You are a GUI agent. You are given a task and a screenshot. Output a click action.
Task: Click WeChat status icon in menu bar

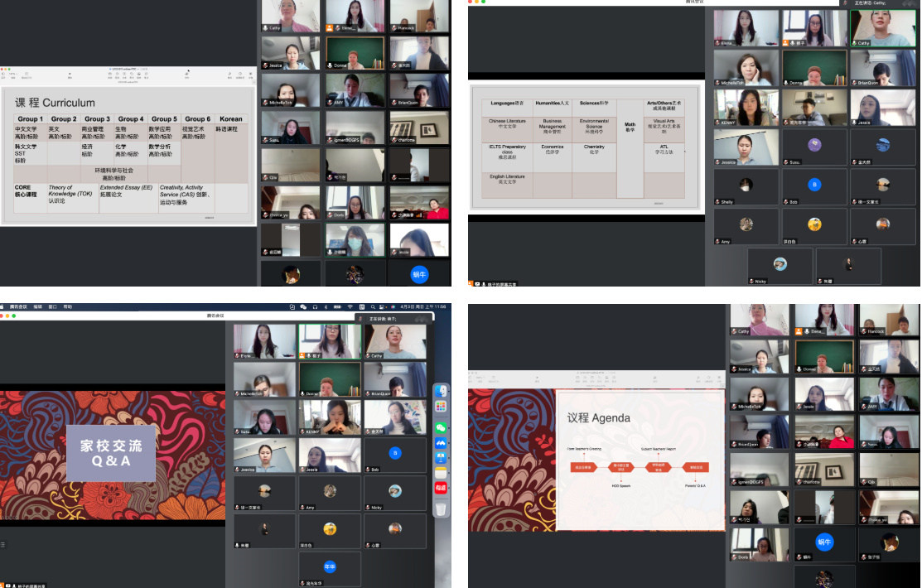(x=303, y=307)
